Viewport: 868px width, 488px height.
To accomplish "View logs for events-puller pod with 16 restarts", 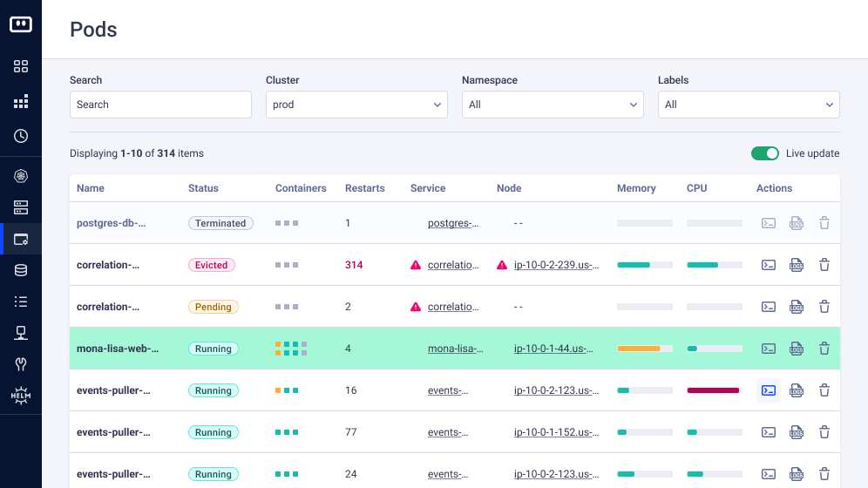I will click(796, 390).
